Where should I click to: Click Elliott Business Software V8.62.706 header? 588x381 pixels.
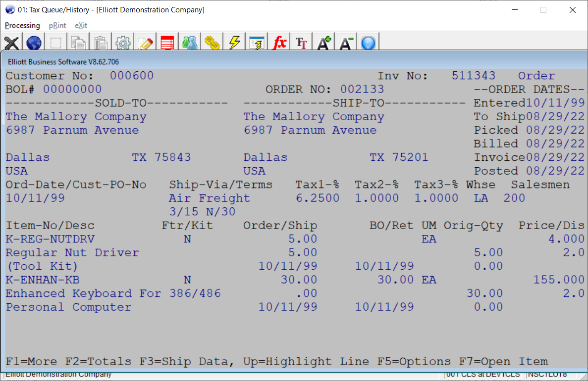click(63, 62)
